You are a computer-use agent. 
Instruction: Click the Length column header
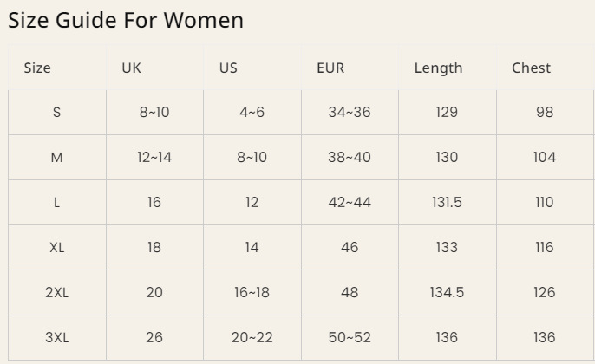click(x=438, y=68)
